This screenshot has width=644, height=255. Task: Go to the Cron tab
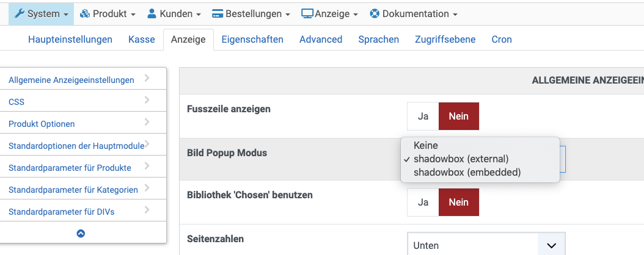pos(502,39)
